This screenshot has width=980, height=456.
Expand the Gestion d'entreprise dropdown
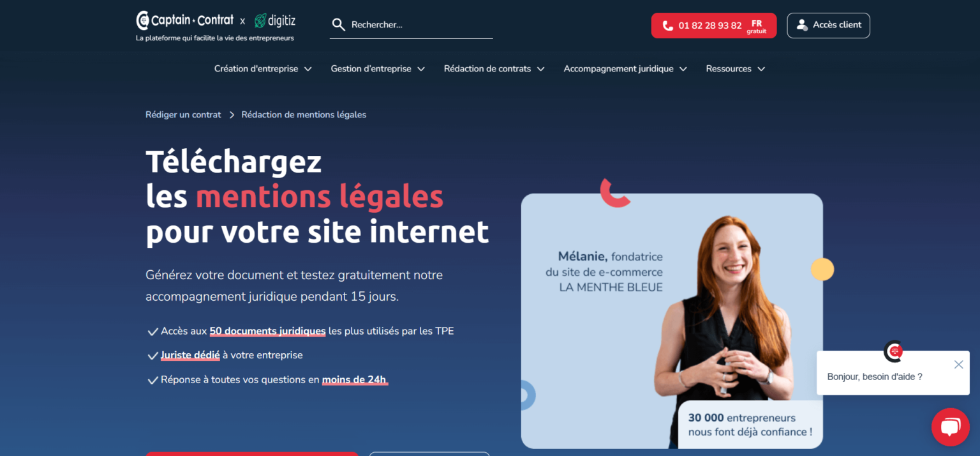click(x=378, y=68)
